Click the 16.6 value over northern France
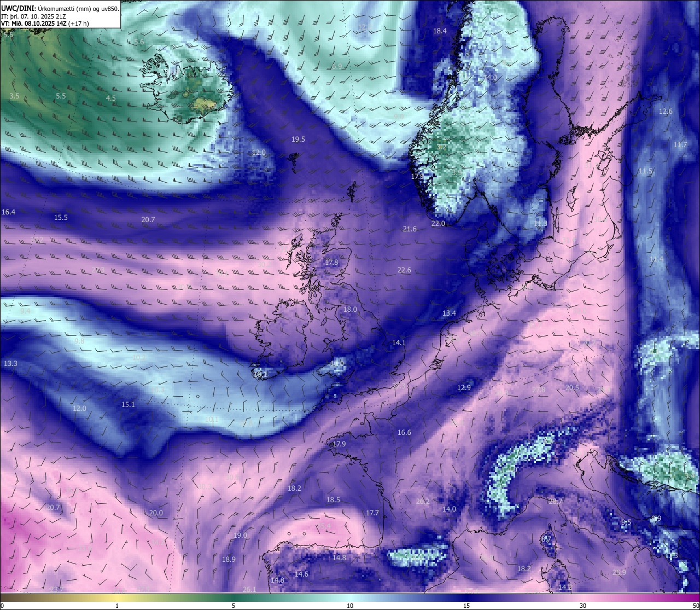Image resolution: width=700 pixels, height=610 pixels. click(404, 432)
